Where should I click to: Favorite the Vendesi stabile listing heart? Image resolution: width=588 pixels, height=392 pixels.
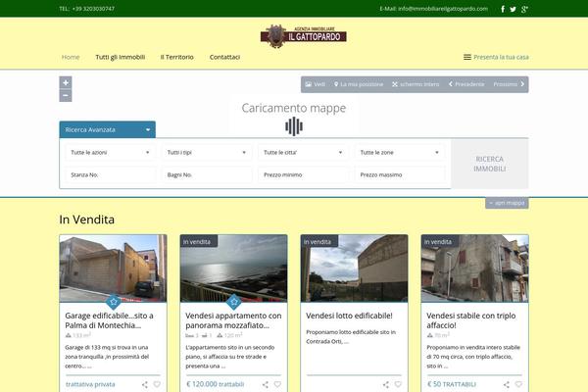click(518, 384)
